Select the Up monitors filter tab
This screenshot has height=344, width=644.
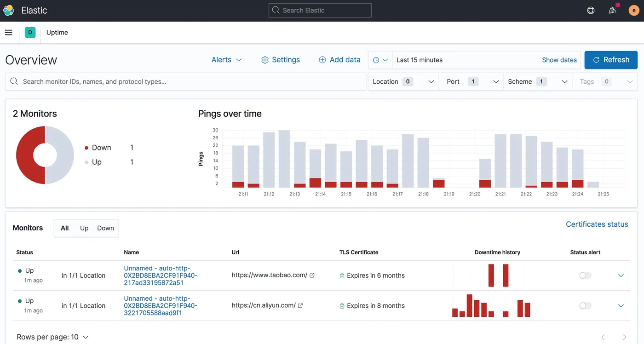click(84, 228)
